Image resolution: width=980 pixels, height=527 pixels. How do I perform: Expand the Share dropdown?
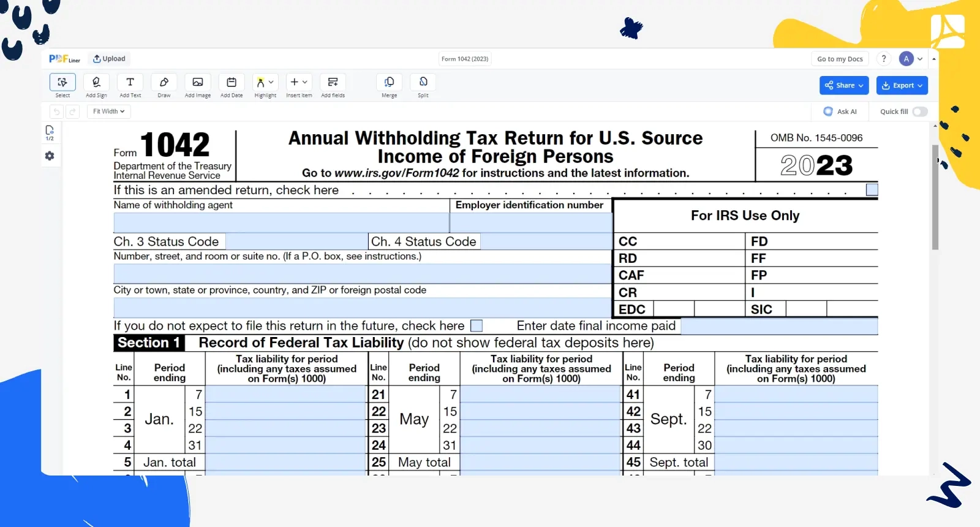coord(843,86)
